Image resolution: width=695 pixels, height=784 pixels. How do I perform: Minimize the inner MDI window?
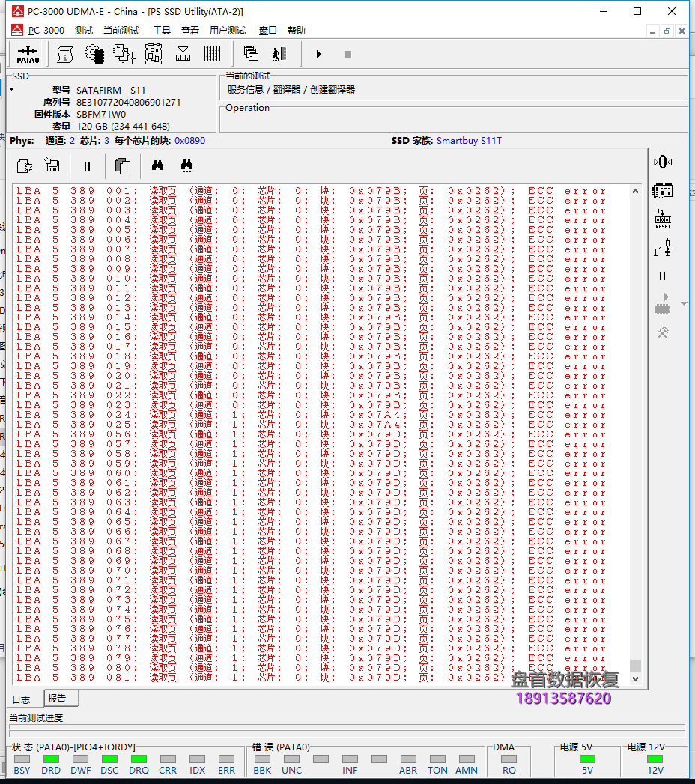[x=652, y=31]
